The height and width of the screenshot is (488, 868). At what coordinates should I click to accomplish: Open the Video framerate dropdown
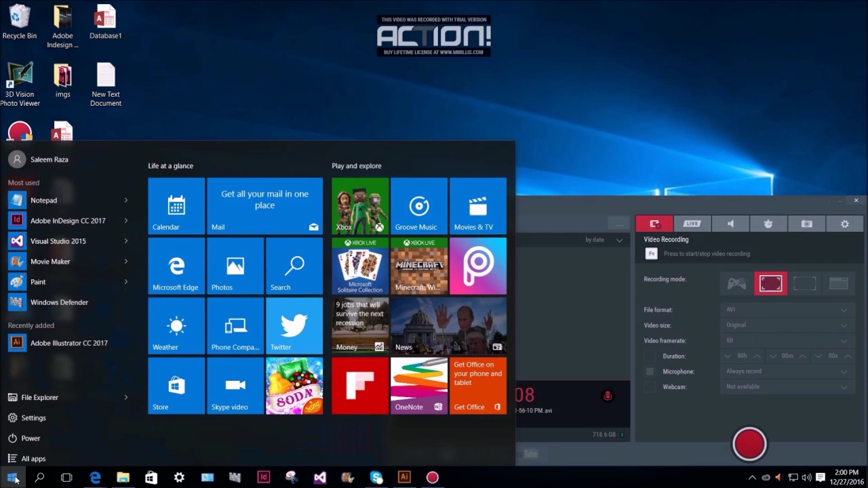coord(787,341)
